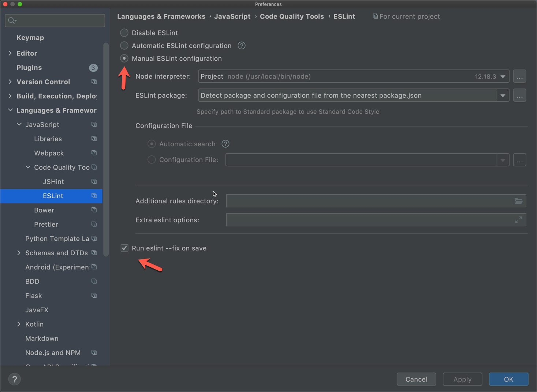Click the project-level icon beside BDD
The height and width of the screenshot is (392, 537).
pyautogui.click(x=94, y=282)
